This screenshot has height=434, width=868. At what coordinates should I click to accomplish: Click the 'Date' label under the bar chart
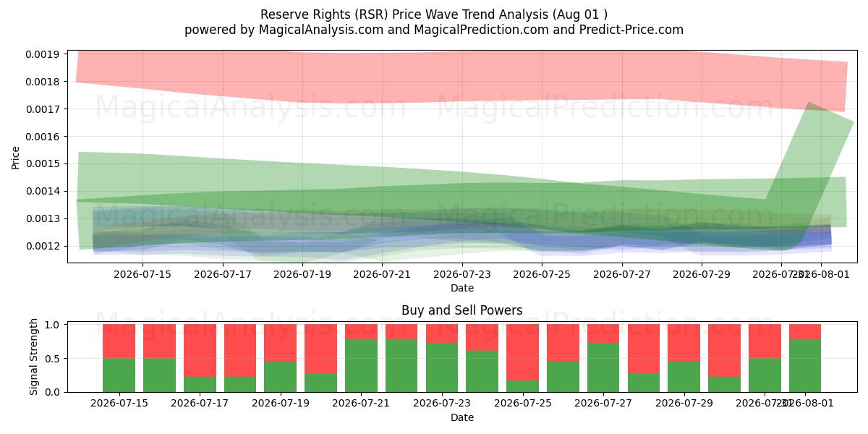[x=462, y=417]
